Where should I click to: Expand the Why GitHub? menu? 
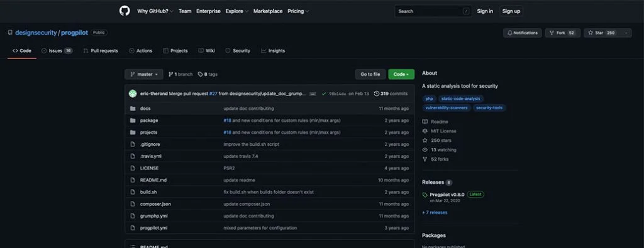click(155, 11)
